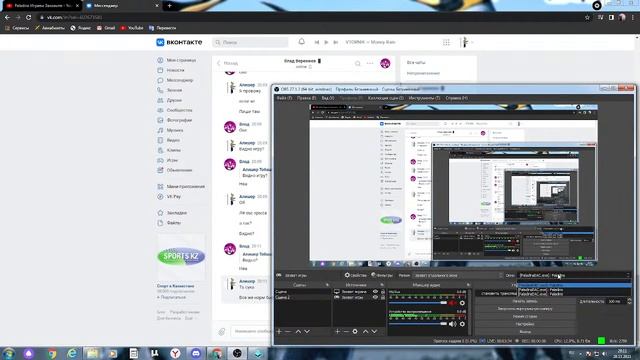Screen dimensions: 640x360
Task: Undock the Sources panel using its header icon
Action: pyautogui.click(x=382, y=285)
